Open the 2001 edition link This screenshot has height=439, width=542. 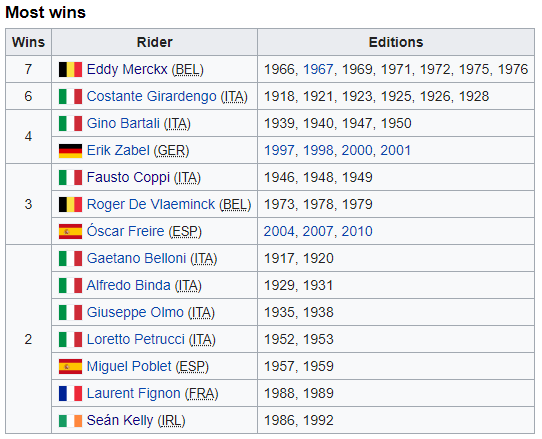click(396, 151)
